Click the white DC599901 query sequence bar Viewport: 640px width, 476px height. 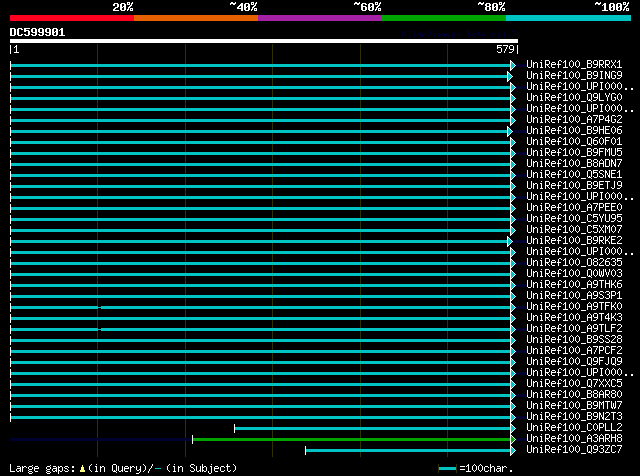point(264,41)
